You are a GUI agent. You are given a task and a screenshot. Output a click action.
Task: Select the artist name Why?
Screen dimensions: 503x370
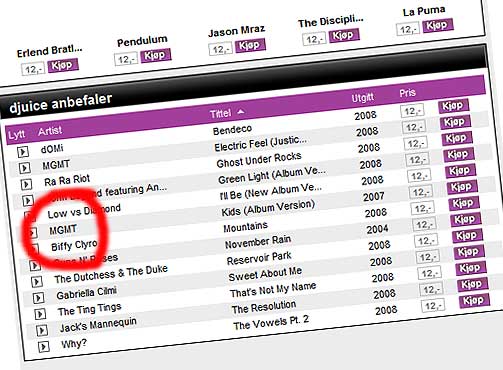click(74, 343)
